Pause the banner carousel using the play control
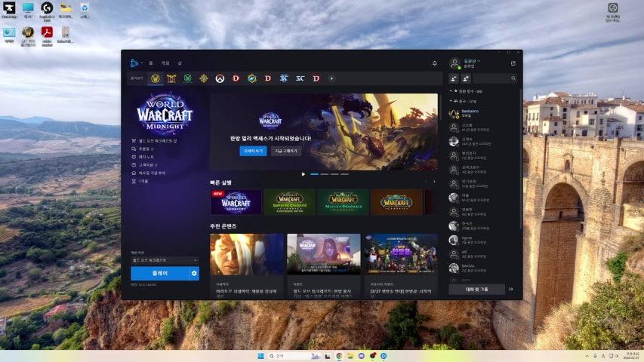644x362 pixels. [304, 173]
